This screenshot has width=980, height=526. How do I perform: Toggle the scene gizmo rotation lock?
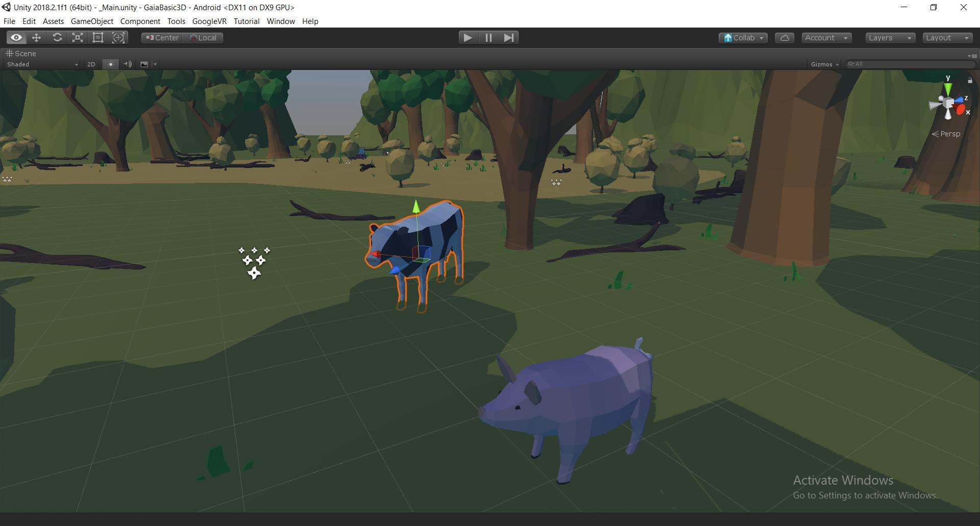click(970, 81)
